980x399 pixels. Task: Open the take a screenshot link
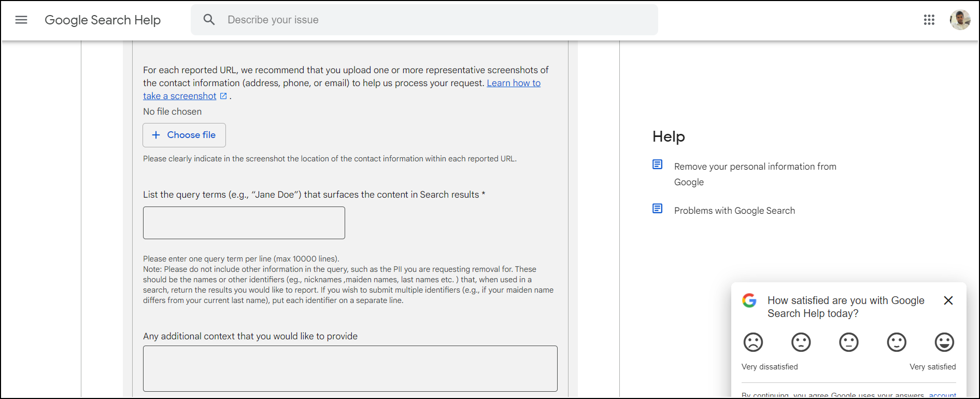[x=180, y=96]
